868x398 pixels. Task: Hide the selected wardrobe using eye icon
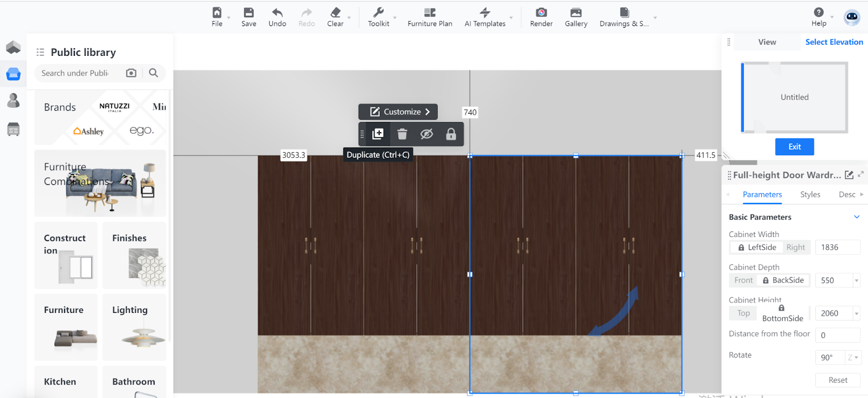[x=426, y=134]
